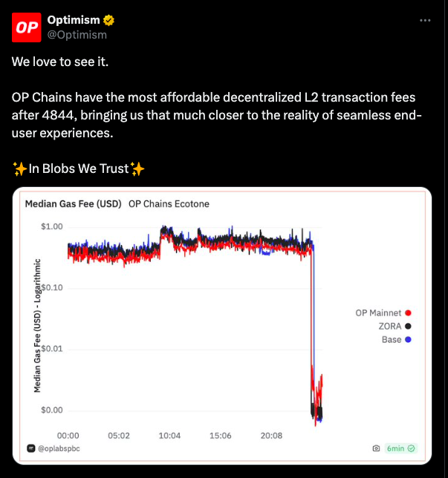Image resolution: width=448 pixels, height=478 pixels.
Task: Toggle ZORA black legend dot
Action: [x=408, y=326]
